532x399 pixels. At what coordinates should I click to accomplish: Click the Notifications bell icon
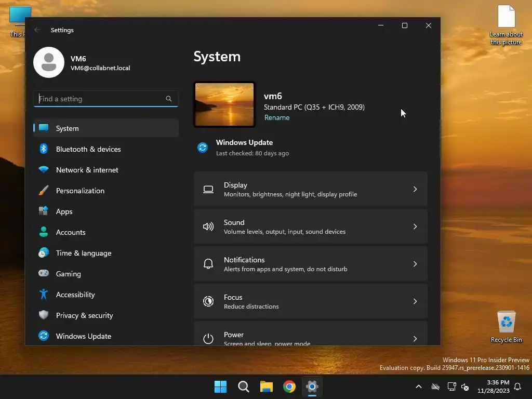pyautogui.click(x=208, y=264)
